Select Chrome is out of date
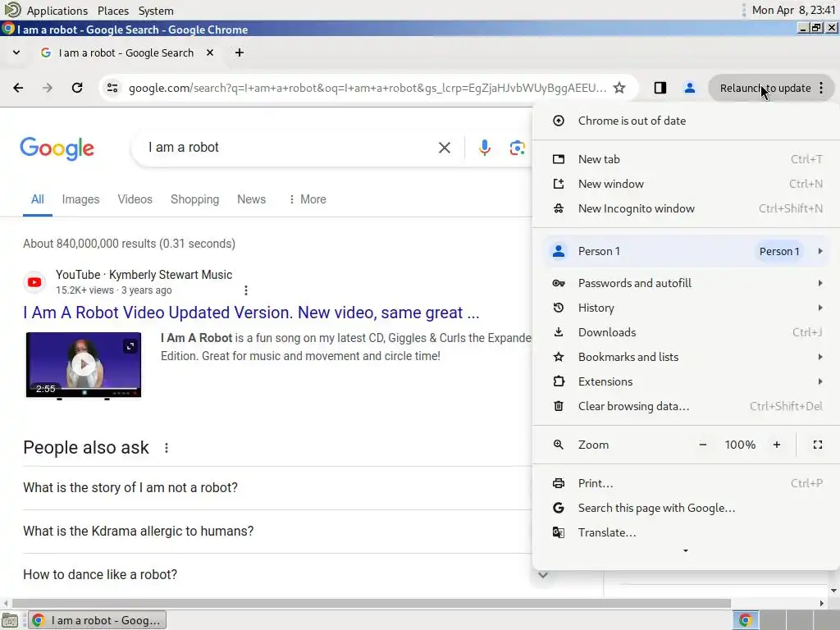The image size is (840, 630). tap(686, 121)
